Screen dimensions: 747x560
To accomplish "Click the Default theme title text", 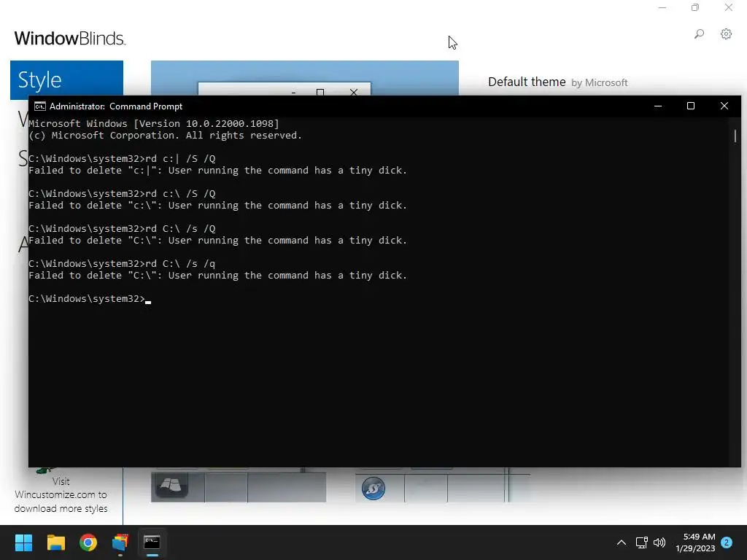I will [527, 82].
